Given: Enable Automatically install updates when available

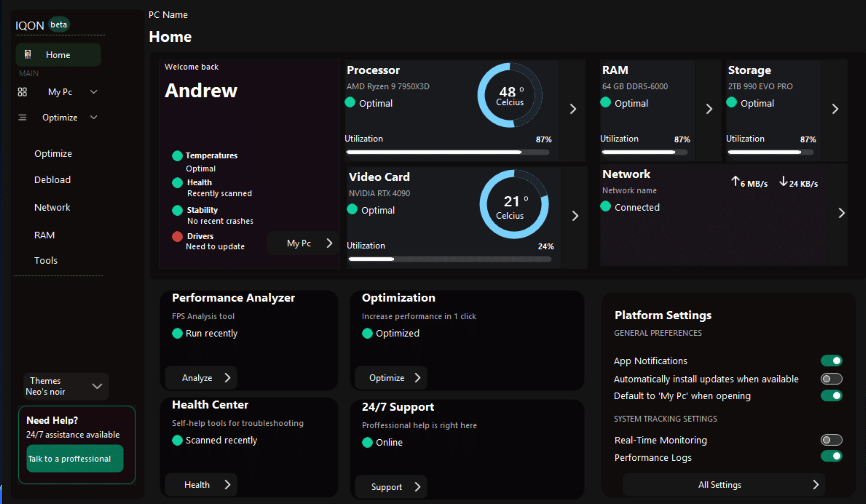Looking at the screenshot, I should pos(831,379).
